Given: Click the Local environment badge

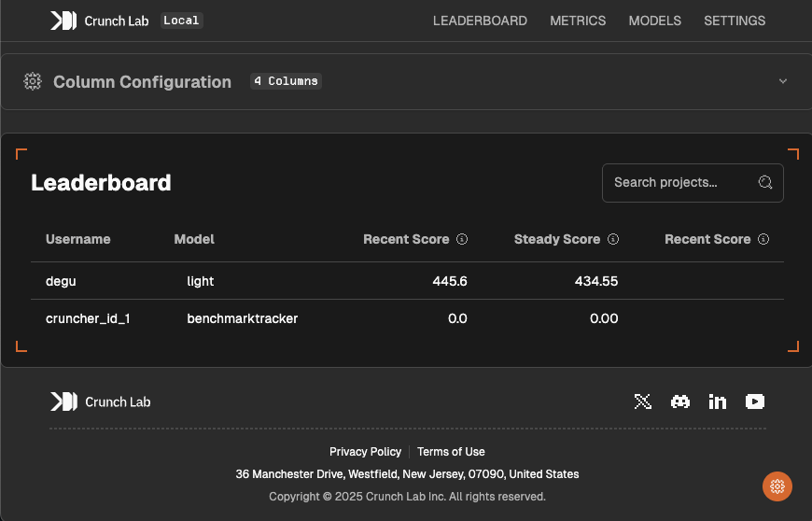Looking at the screenshot, I should point(181,21).
